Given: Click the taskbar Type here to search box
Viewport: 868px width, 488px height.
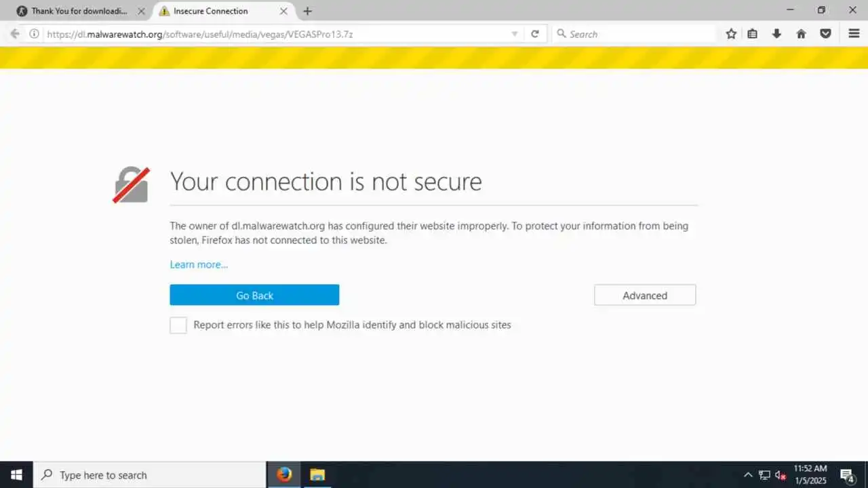Looking at the screenshot, I should (150, 474).
